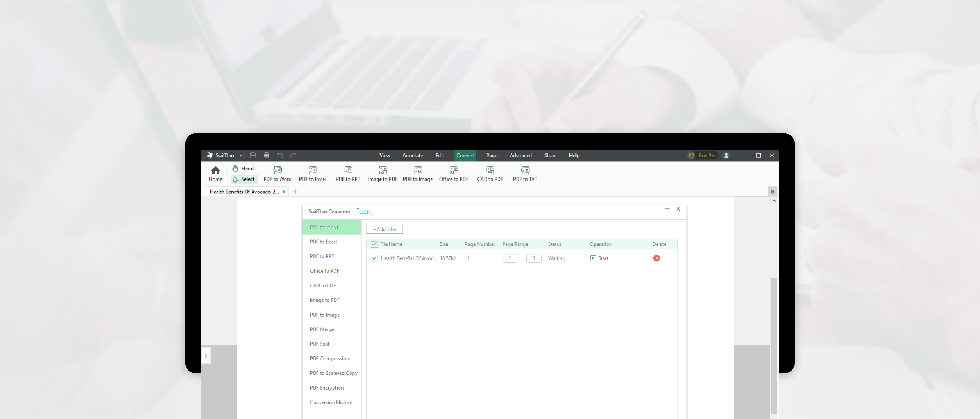
Task: Open Conversion History in converter sidebar
Action: pyautogui.click(x=332, y=403)
